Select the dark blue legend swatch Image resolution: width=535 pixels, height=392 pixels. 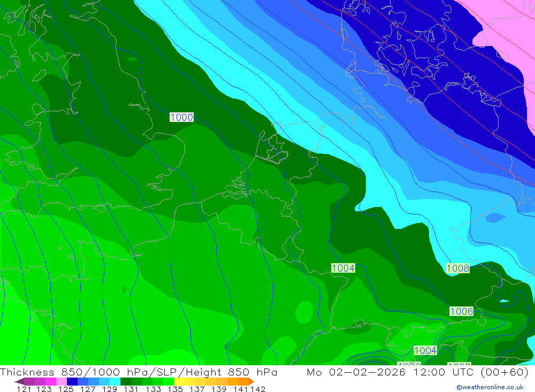click(72, 381)
